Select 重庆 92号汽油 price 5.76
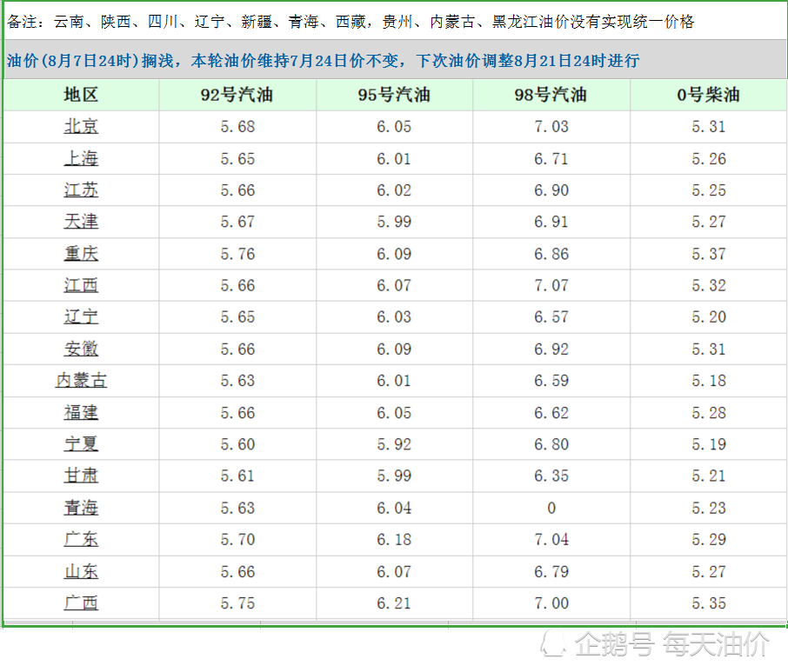This screenshot has width=788, height=672. tap(237, 254)
